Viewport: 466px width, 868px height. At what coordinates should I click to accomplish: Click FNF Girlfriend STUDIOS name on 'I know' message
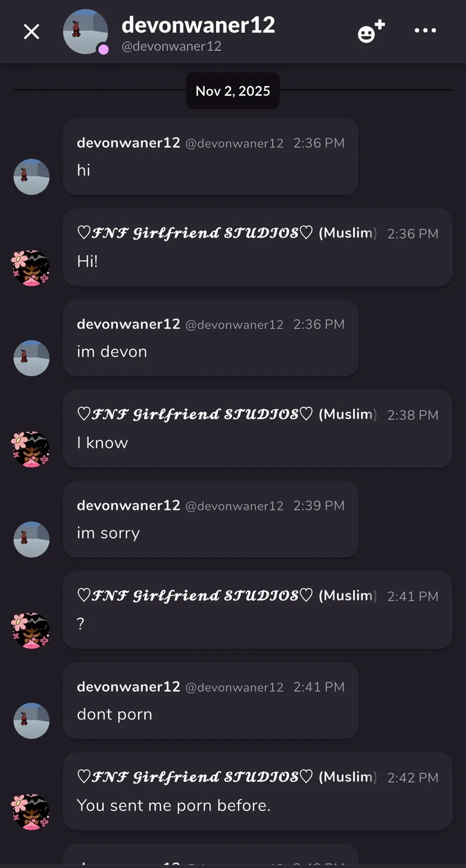(x=195, y=415)
